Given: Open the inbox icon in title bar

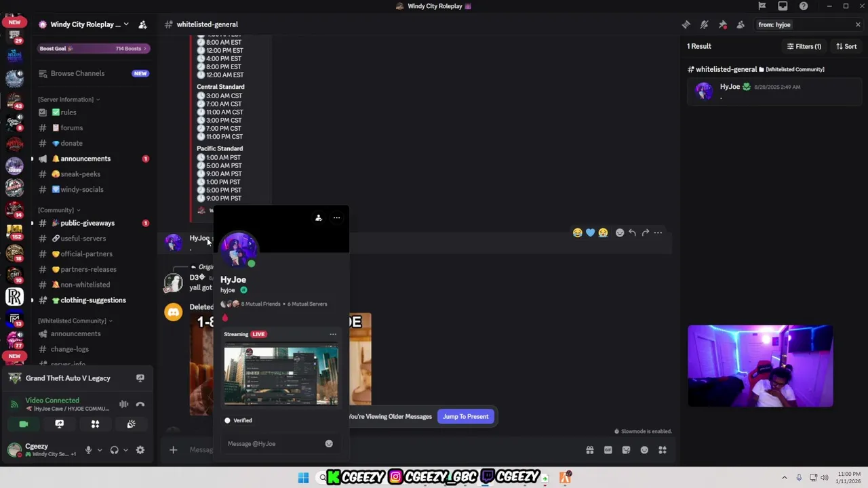Looking at the screenshot, I should coord(783,6).
